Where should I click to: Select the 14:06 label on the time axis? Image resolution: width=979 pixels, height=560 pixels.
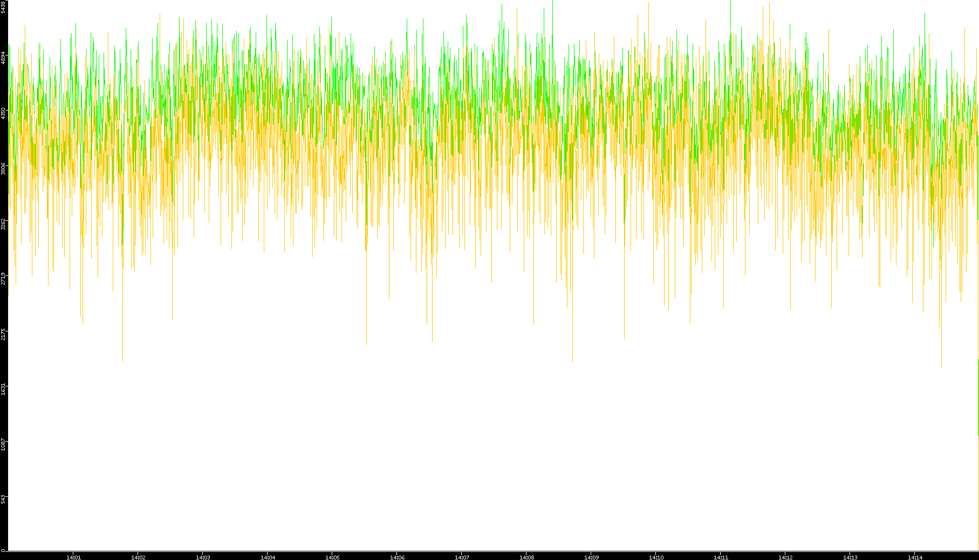click(397, 557)
